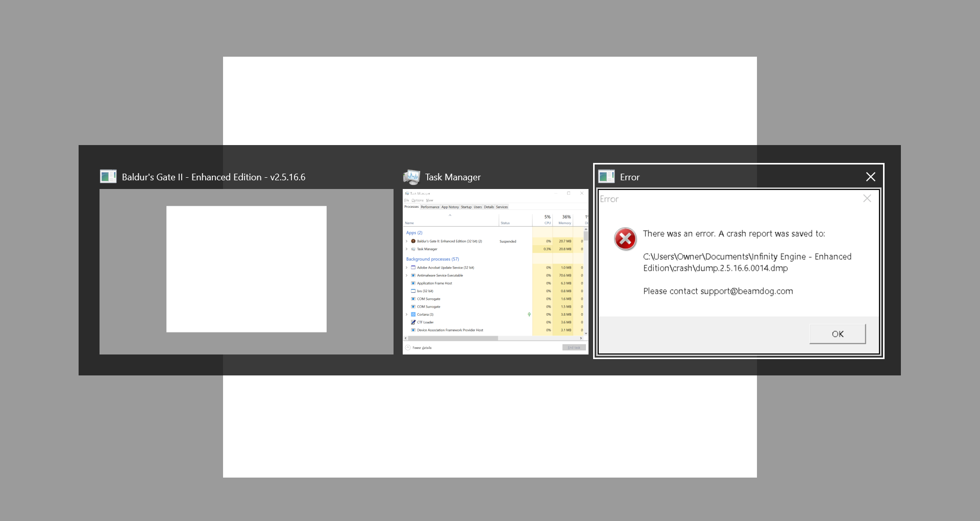Image resolution: width=980 pixels, height=521 pixels.
Task: Click the Cortana process icon
Action: (x=413, y=315)
